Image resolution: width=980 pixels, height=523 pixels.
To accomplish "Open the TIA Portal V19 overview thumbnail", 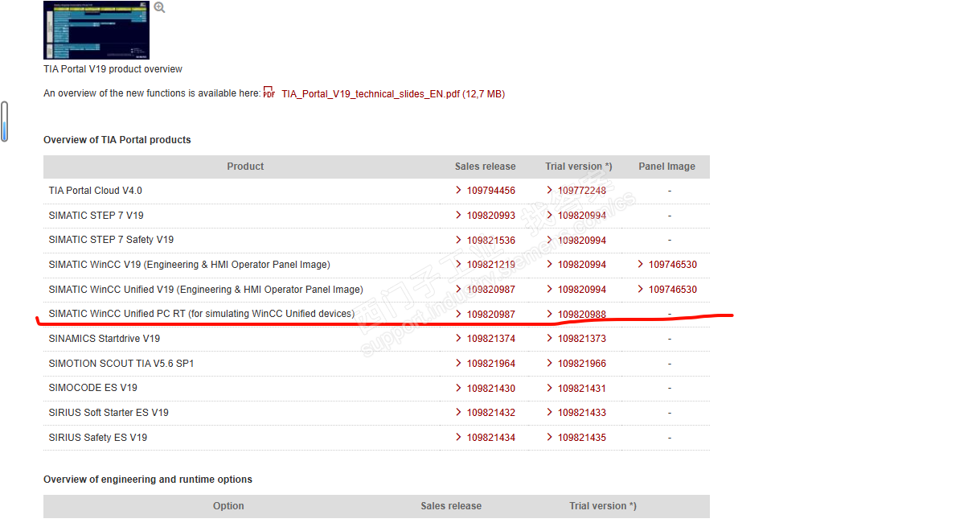I will pos(96,30).
